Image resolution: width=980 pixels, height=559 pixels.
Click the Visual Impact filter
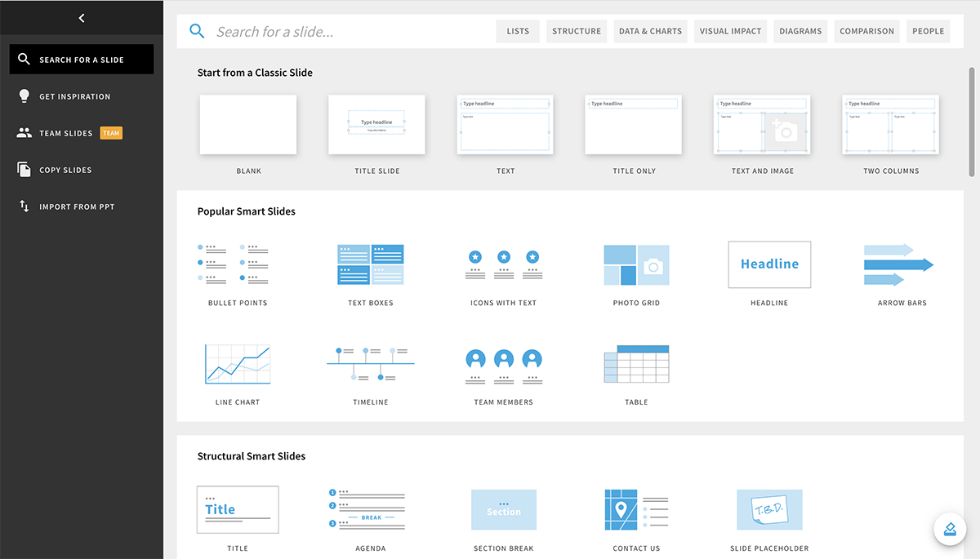tap(729, 30)
